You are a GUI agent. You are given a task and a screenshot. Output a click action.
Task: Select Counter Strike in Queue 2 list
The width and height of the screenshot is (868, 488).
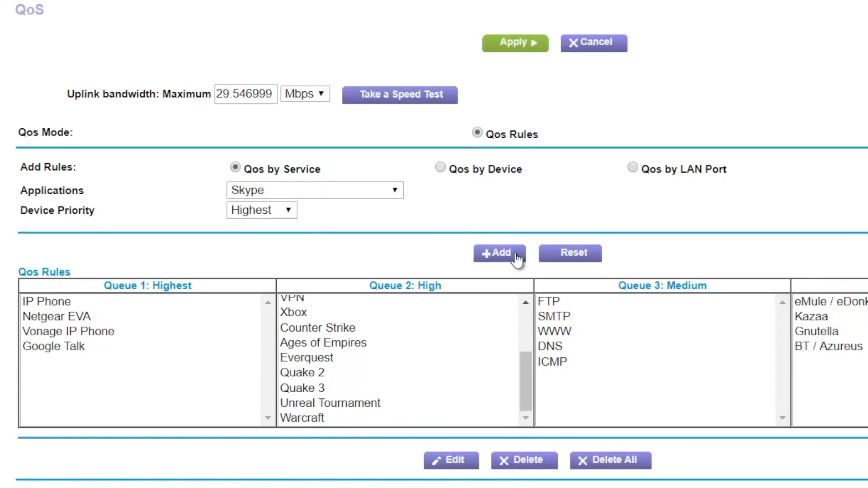point(317,328)
